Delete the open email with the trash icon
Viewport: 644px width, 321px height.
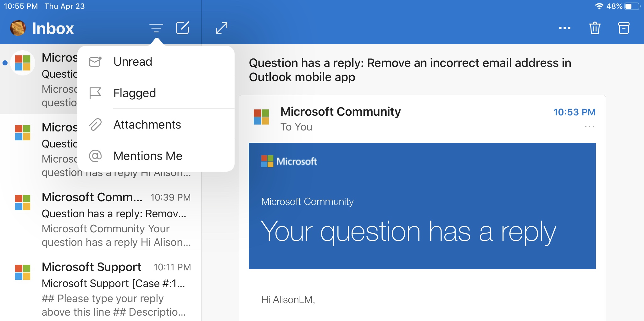[x=595, y=28]
